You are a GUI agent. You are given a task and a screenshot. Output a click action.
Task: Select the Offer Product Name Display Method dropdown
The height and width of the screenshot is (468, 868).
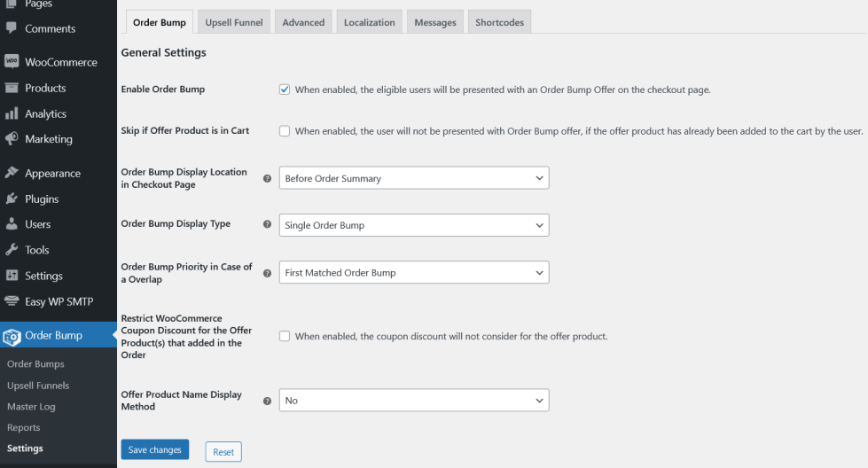point(414,401)
